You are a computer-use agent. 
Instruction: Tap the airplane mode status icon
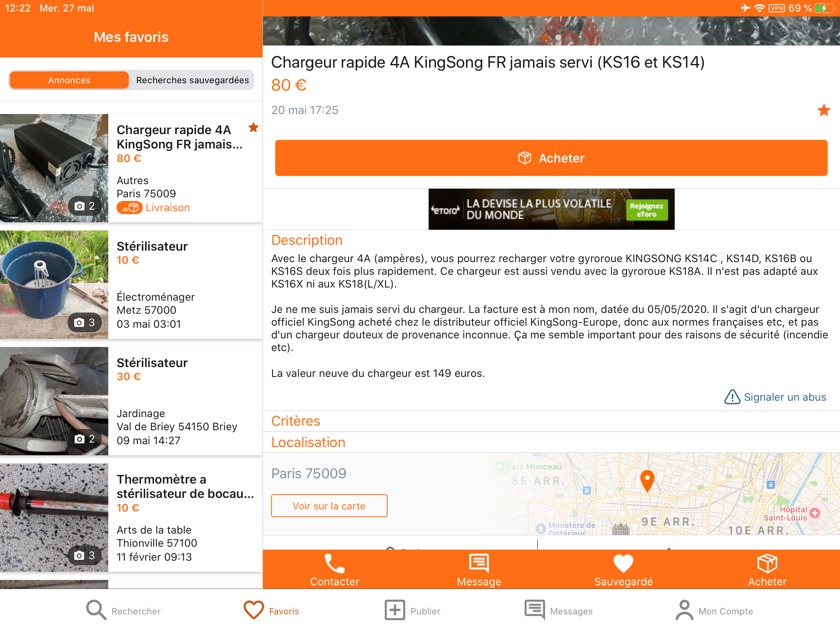tap(746, 8)
